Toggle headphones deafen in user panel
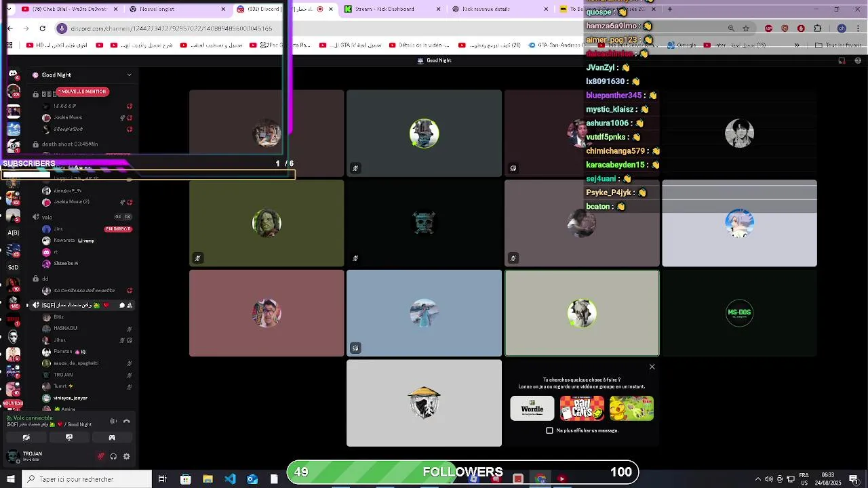The image size is (868, 488). (x=113, y=456)
